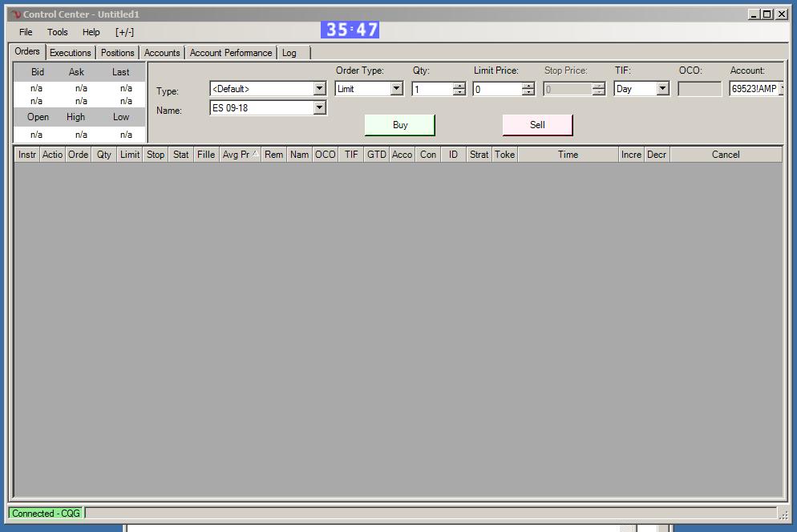Click the Ask header label

76,72
